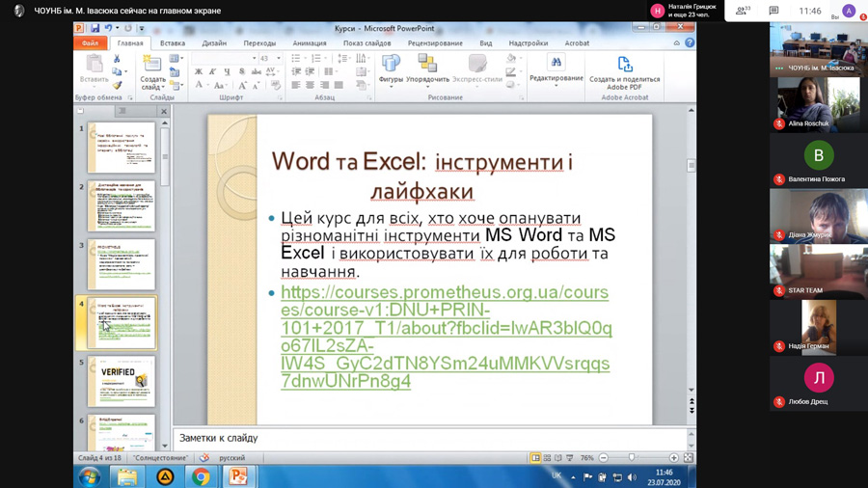Image resolution: width=868 pixels, height=488 pixels.
Task: Open Файл menu
Action: pos(91,43)
